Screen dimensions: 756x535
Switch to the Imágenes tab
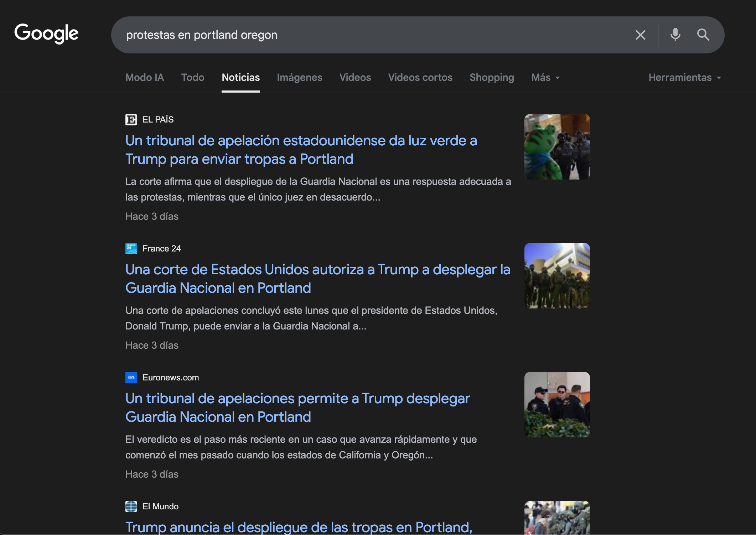point(299,78)
